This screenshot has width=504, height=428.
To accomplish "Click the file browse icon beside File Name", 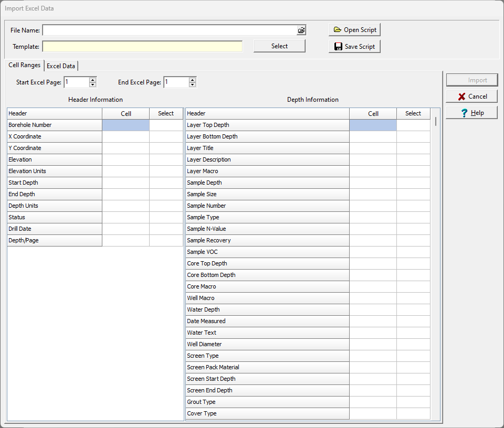I will 301,30.
